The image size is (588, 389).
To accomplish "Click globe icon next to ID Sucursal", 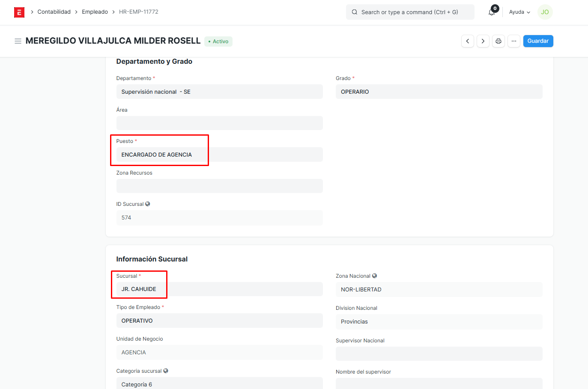I will pos(148,204).
